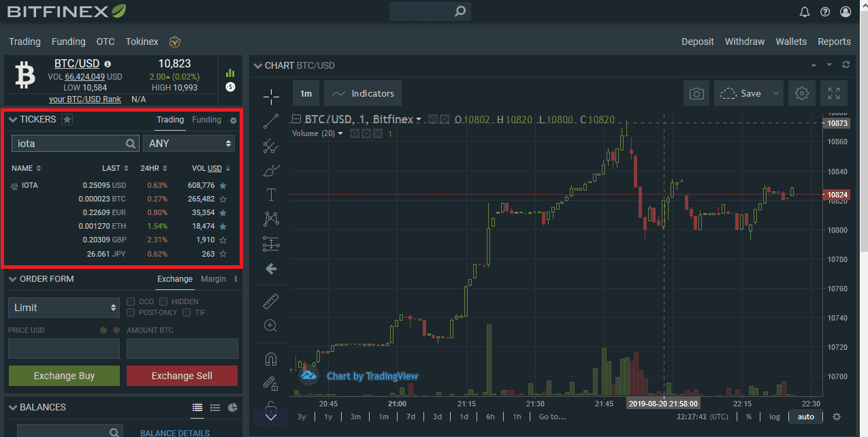Select the text annotation tool
868x437 pixels.
point(271,195)
